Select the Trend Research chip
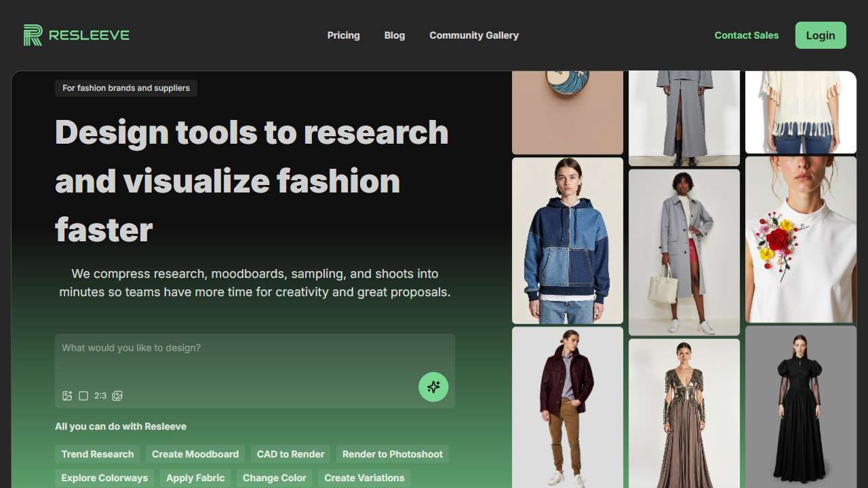The image size is (868, 488). point(98,454)
